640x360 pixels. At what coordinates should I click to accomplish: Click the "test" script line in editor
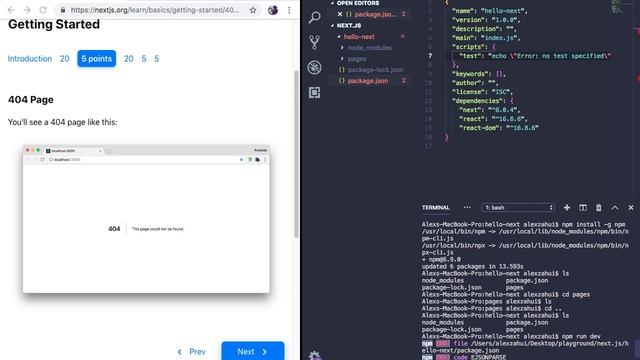coord(534,56)
